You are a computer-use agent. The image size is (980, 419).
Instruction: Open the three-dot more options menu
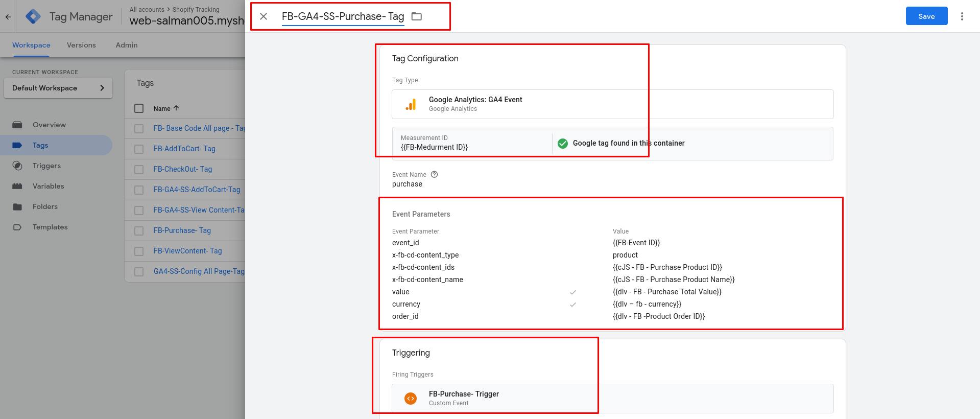[x=962, y=16]
